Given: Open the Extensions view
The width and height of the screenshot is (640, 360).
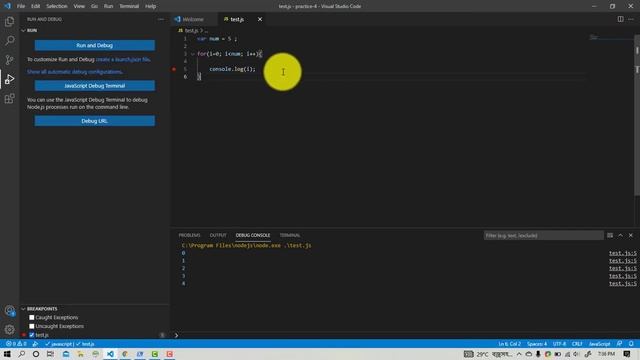Looking at the screenshot, I should [x=9, y=98].
